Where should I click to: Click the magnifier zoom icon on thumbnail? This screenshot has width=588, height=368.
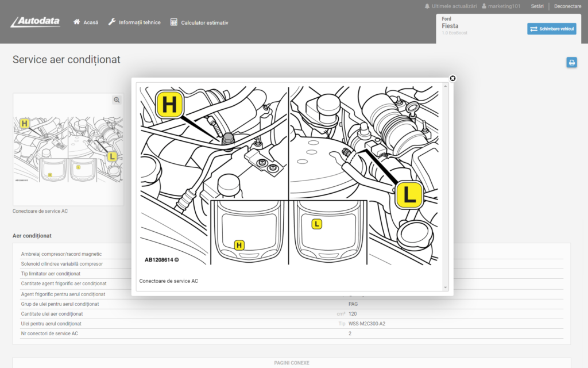point(117,100)
